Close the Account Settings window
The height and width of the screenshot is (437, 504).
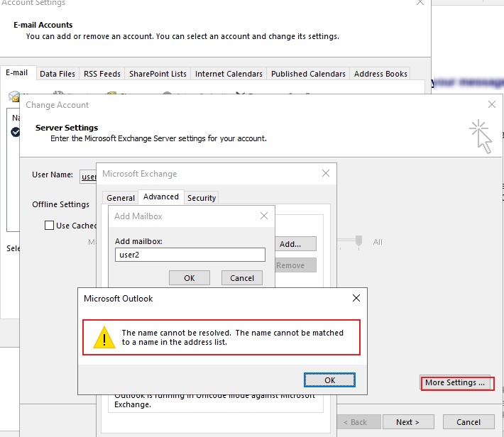tap(420, 3)
